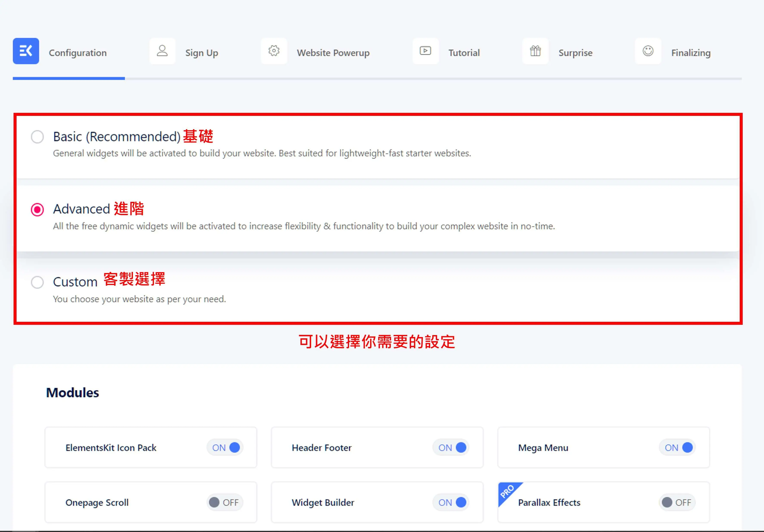Click the Finalizing smiley face icon
This screenshot has height=532, width=764.
(x=648, y=51)
